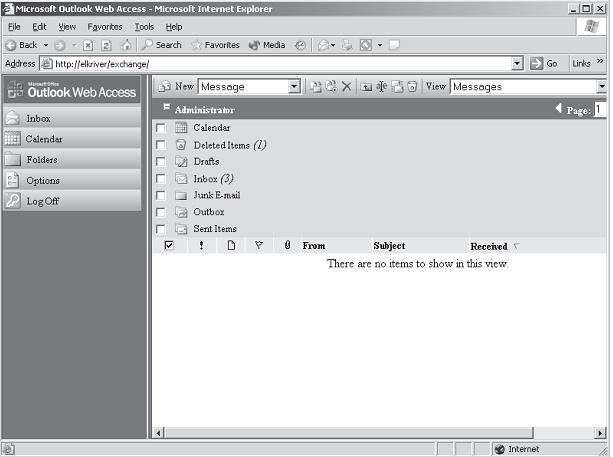
Task: Click the Copy to folder icon
Action: (x=331, y=86)
